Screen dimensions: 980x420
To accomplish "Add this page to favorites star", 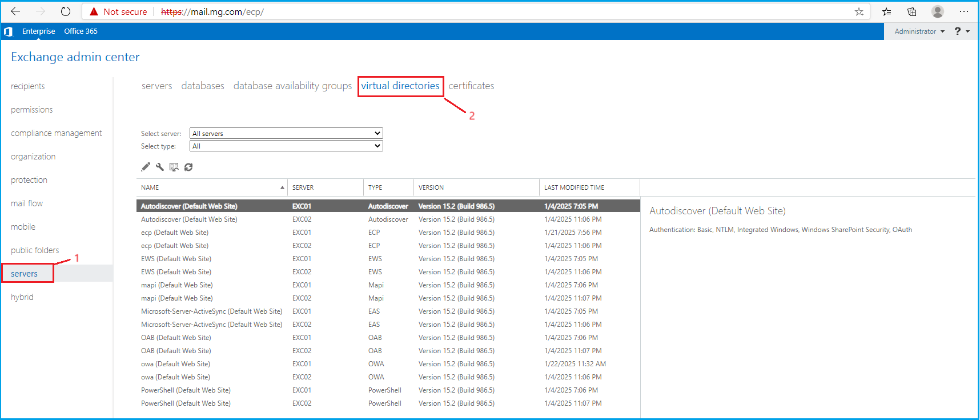I will click(859, 11).
